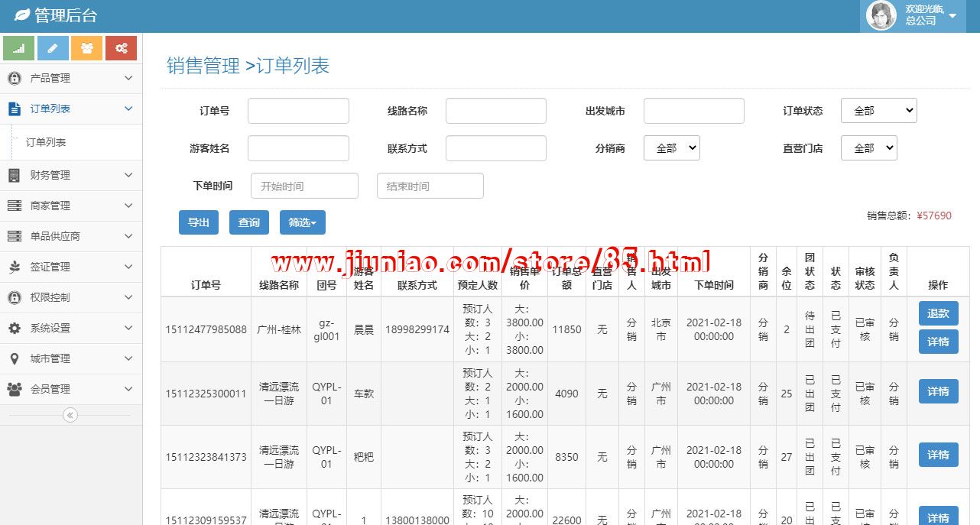Click the red settings gears shortcut icon
Image resolution: width=980 pixels, height=525 pixels.
pos(121,48)
